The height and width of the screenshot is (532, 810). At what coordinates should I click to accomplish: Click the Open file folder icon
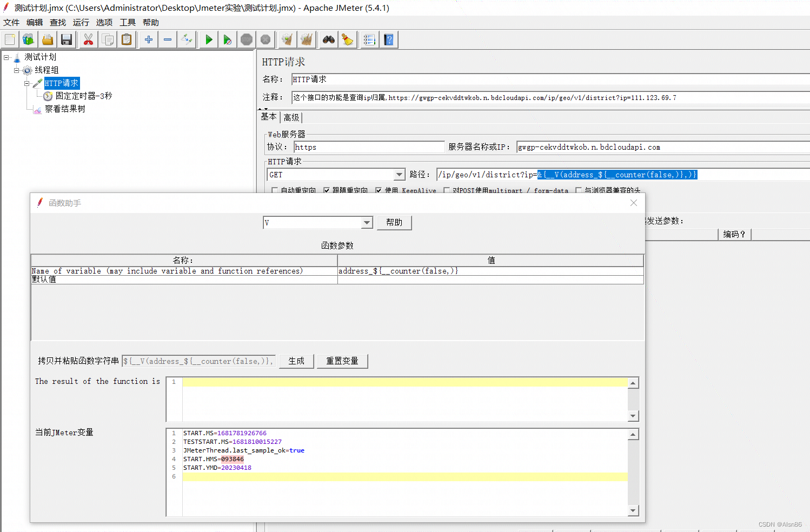coord(48,39)
